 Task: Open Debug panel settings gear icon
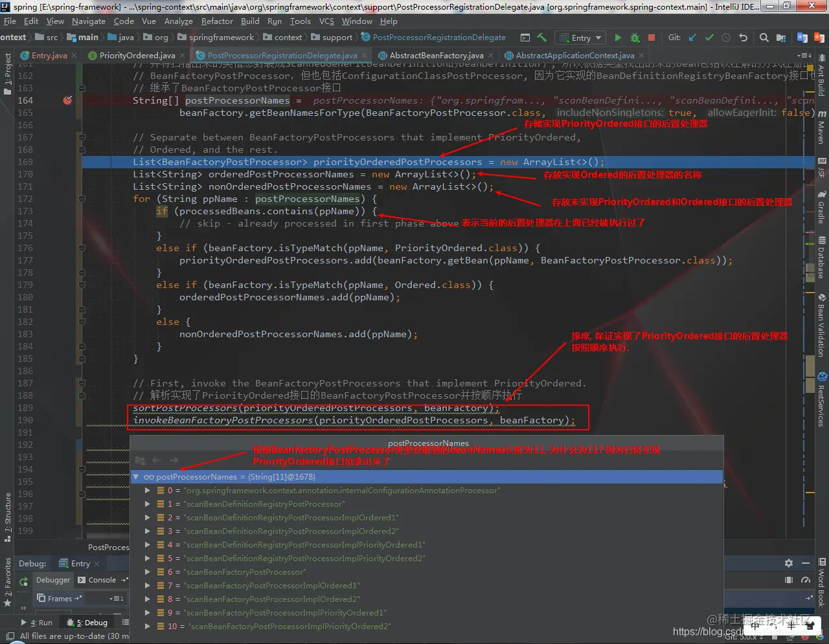pyautogui.click(x=788, y=563)
